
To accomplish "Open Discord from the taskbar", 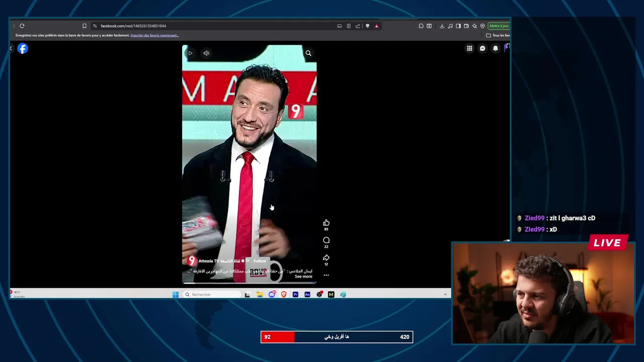I will point(272,295).
